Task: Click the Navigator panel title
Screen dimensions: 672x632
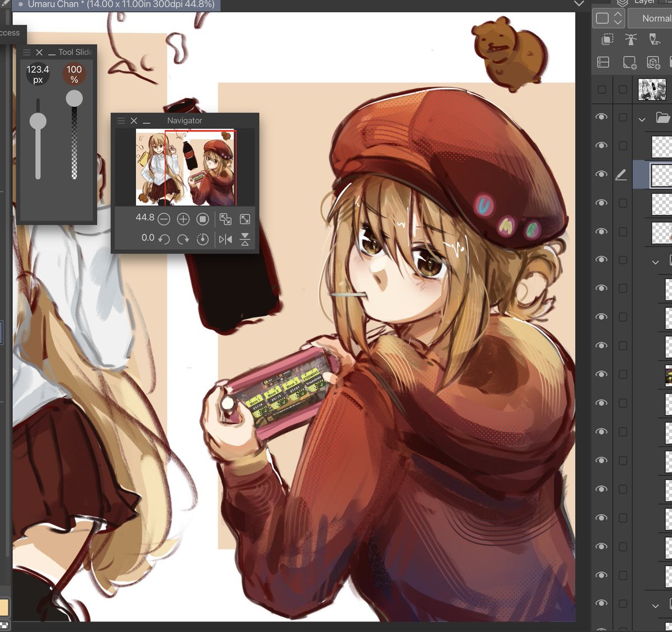Action: click(x=185, y=120)
